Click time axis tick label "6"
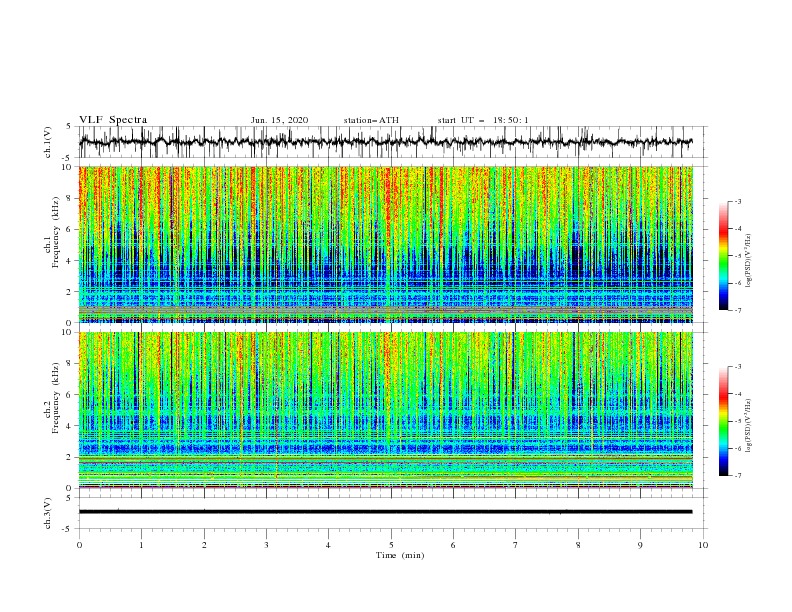 point(453,545)
